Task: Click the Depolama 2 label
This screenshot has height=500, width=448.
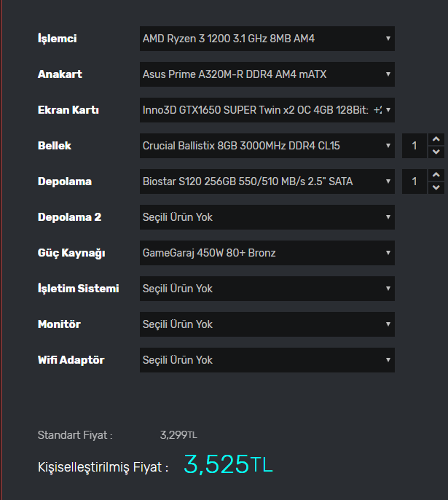Action: pos(69,217)
